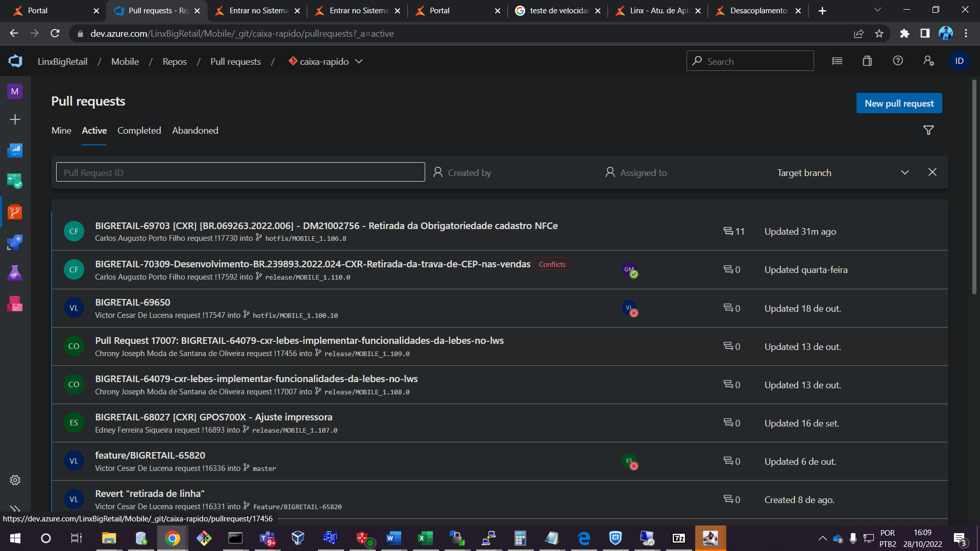Click the filter funnel icon

click(928, 131)
